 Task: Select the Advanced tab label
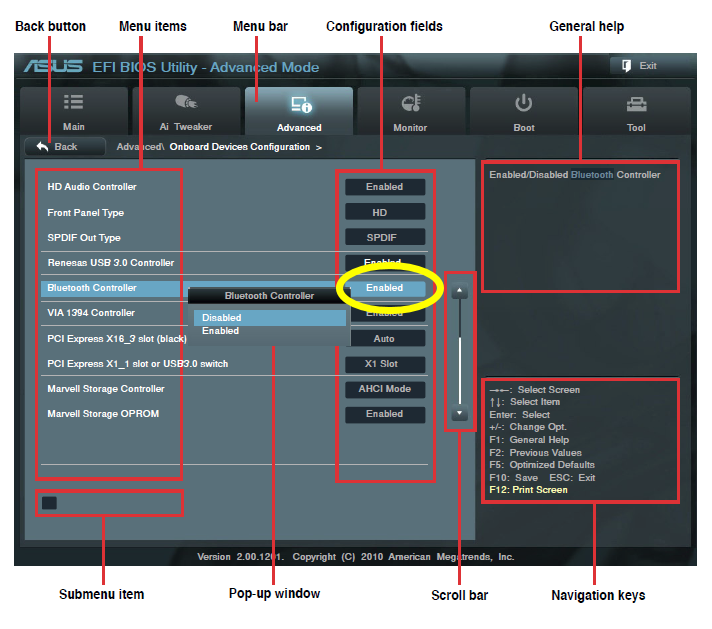pyautogui.click(x=299, y=128)
